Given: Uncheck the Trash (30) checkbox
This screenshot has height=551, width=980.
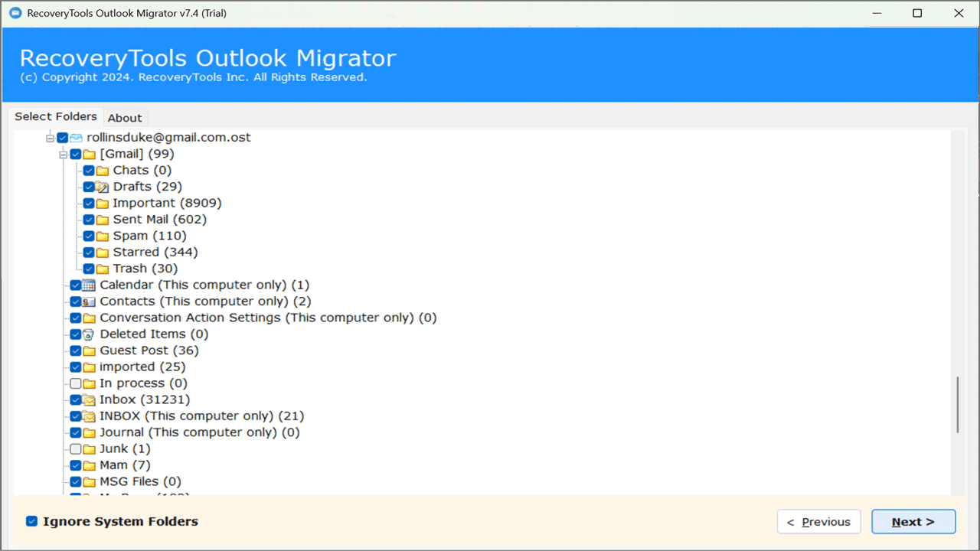Looking at the screenshot, I should pyautogui.click(x=89, y=269).
